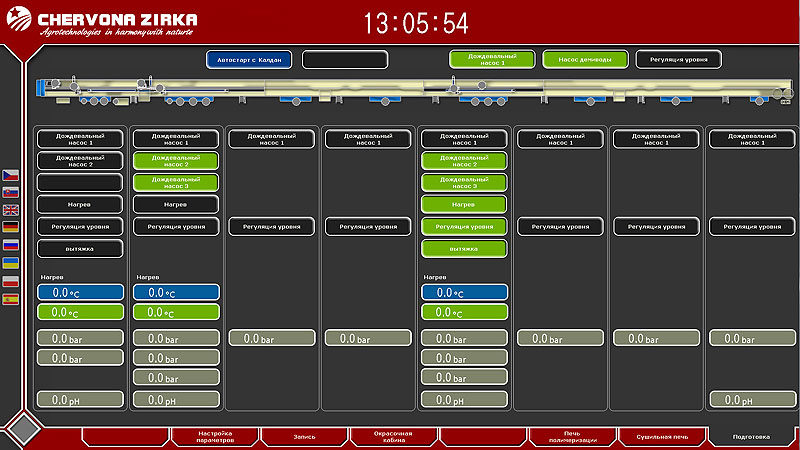Click the diamond icon in bottom-left corner

click(x=23, y=429)
